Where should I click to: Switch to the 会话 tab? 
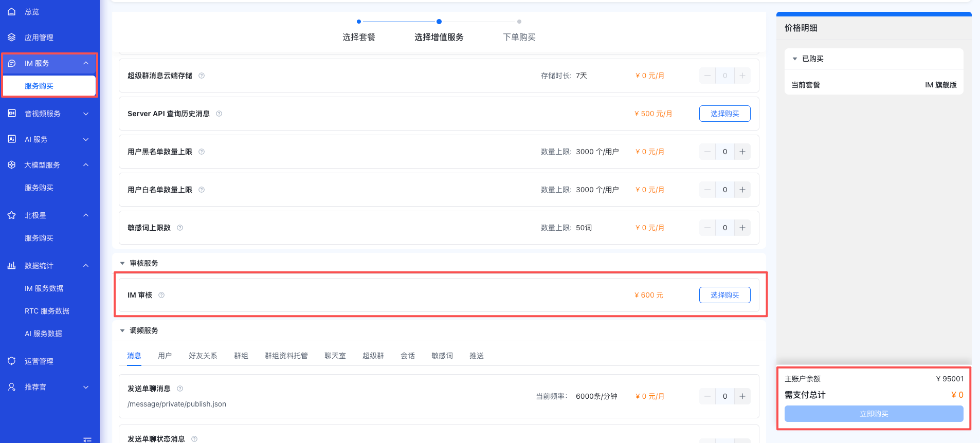[408, 356]
